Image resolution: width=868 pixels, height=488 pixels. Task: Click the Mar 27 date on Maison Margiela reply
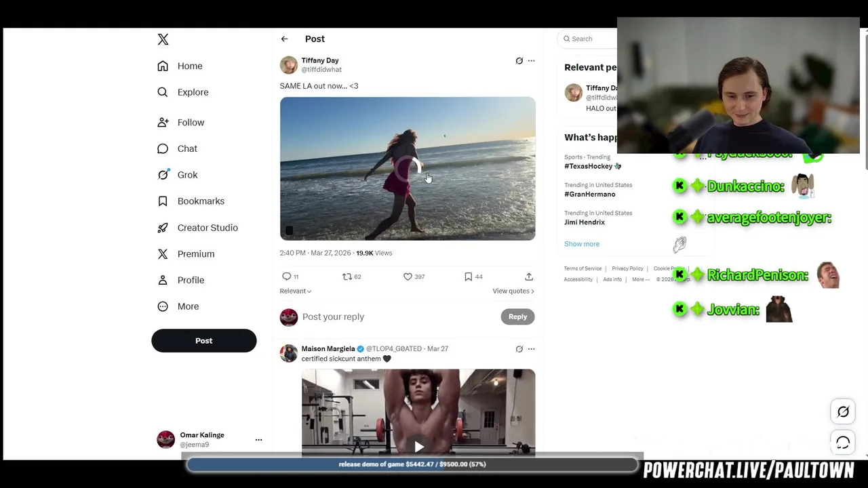coord(437,348)
